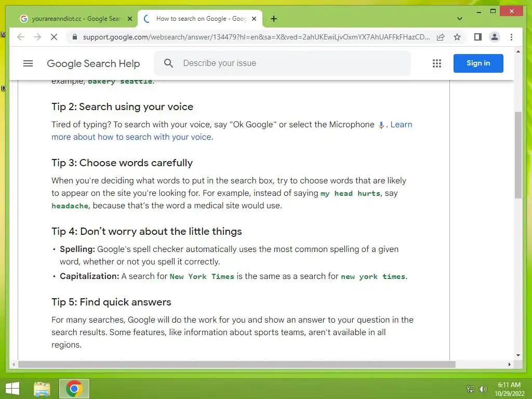
Task: Stop loading the page
Action: (54, 37)
